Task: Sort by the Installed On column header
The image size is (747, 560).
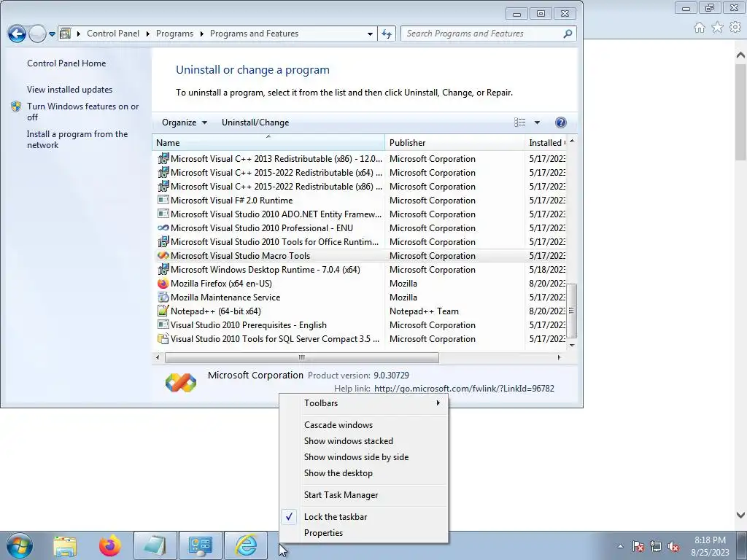Action: pos(546,143)
